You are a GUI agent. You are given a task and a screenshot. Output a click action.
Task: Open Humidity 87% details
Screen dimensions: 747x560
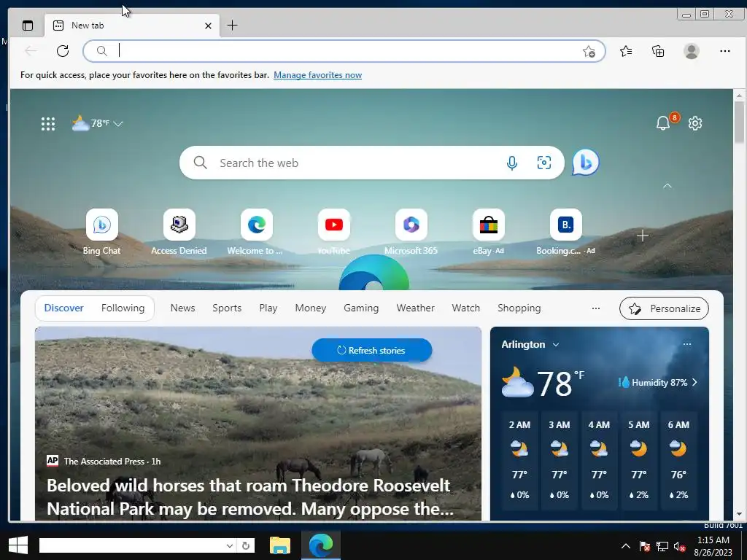657,382
